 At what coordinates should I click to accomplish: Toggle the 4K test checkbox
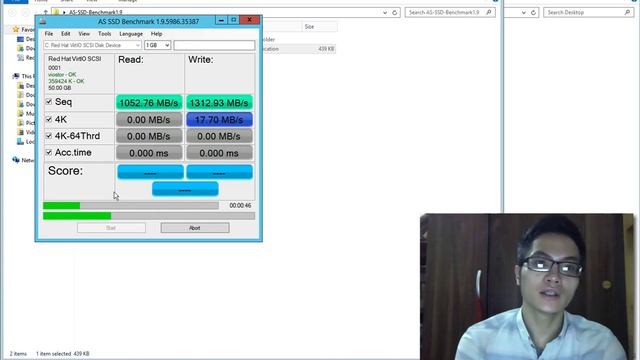(x=49, y=119)
